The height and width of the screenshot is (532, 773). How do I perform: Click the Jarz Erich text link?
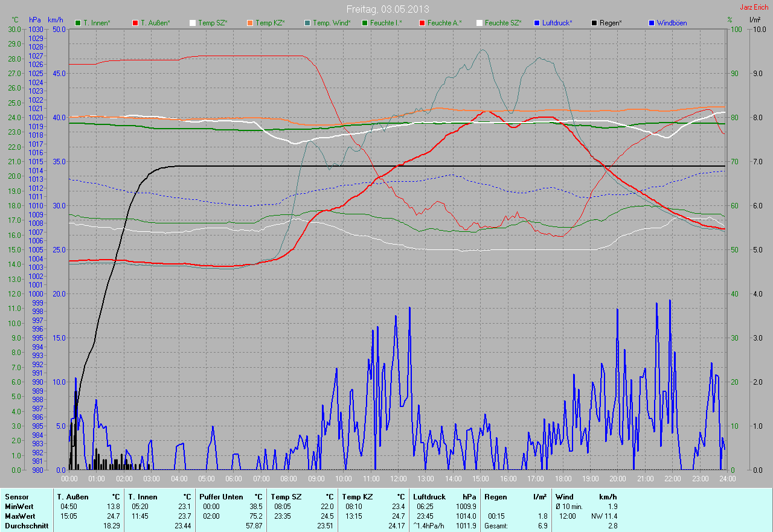click(755, 7)
